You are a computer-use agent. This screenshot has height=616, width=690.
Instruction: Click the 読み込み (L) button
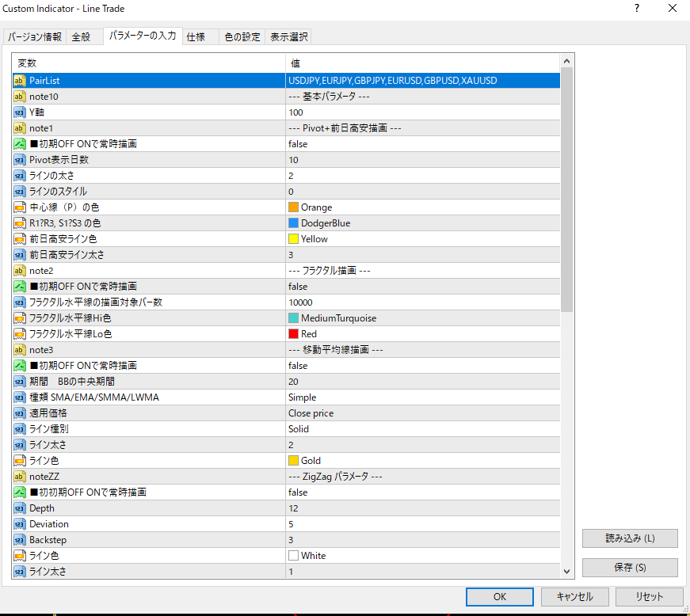630,538
